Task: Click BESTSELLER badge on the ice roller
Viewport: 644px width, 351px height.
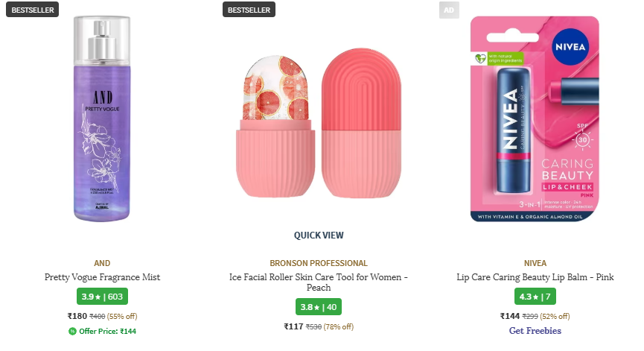Action: [249, 10]
